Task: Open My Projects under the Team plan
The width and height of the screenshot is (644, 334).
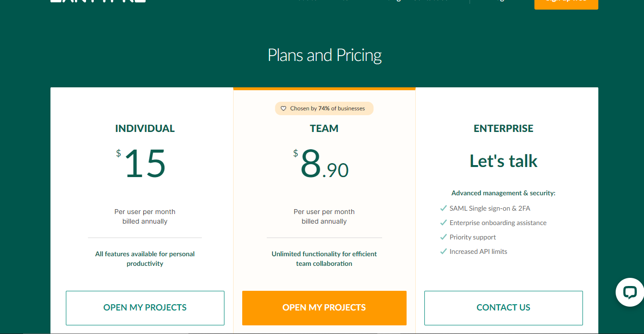Action: tap(324, 308)
